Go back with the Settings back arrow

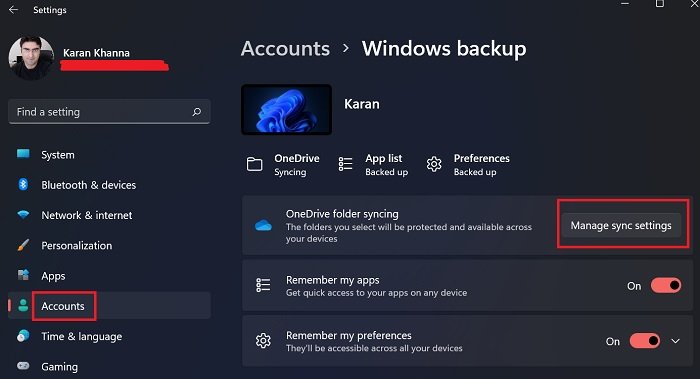coord(13,9)
